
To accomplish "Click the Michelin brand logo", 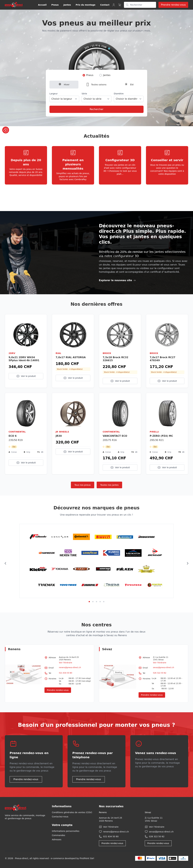I will click(x=125, y=537).
